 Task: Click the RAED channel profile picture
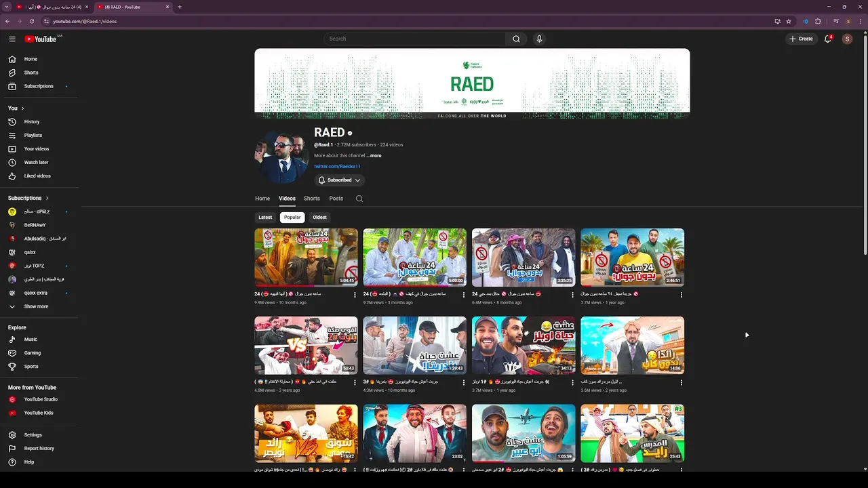pyautogui.click(x=281, y=157)
